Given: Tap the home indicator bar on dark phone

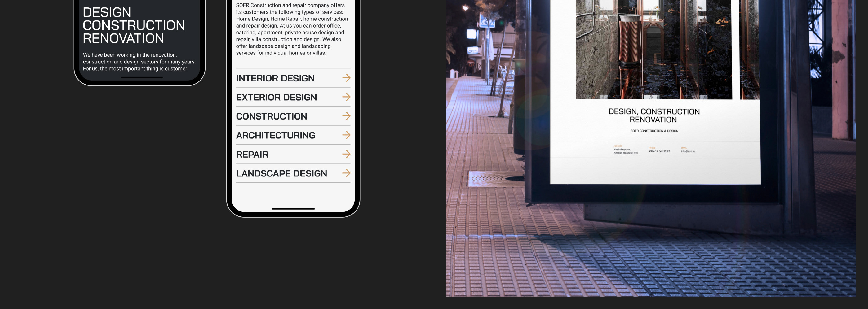Looking at the screenshot, I should (x=142, y=77).
